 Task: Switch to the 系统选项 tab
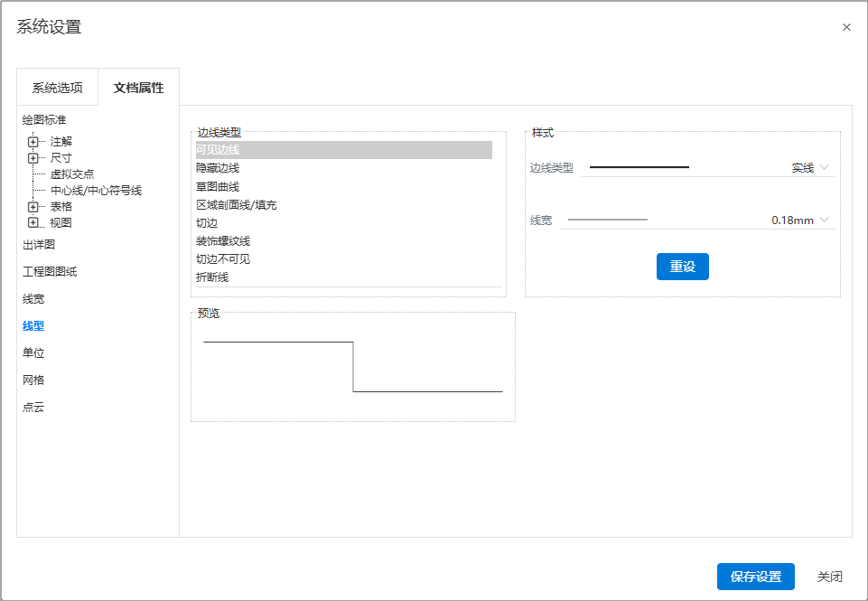(58, 88)
